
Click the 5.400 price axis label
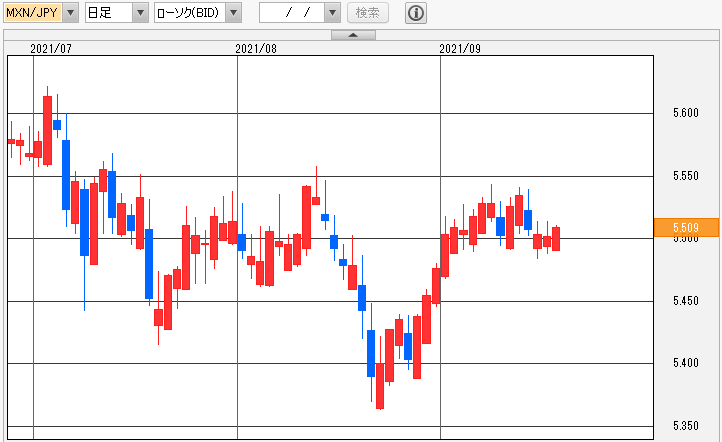click(x=686, y=363)
